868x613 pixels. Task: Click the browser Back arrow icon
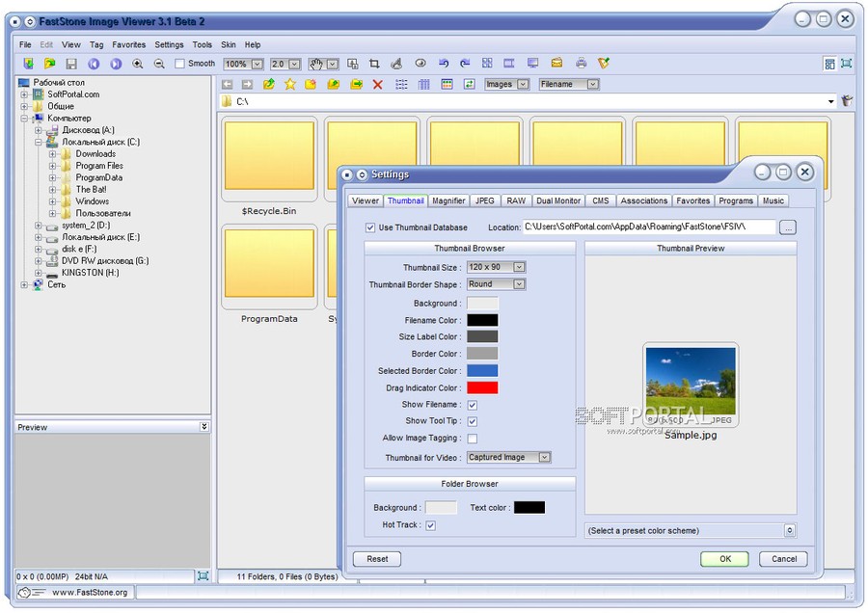click(227, 84)
